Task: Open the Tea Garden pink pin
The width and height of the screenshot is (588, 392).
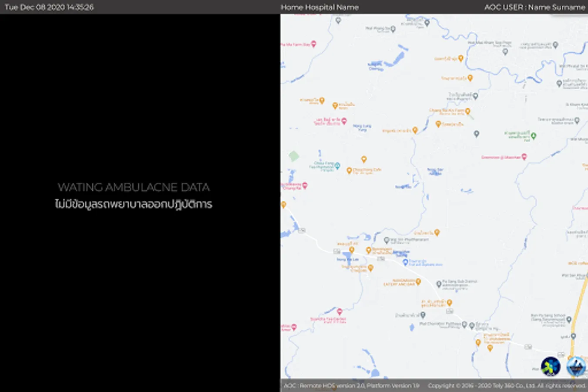Action: pyautogui.click(x=339, y=312)
